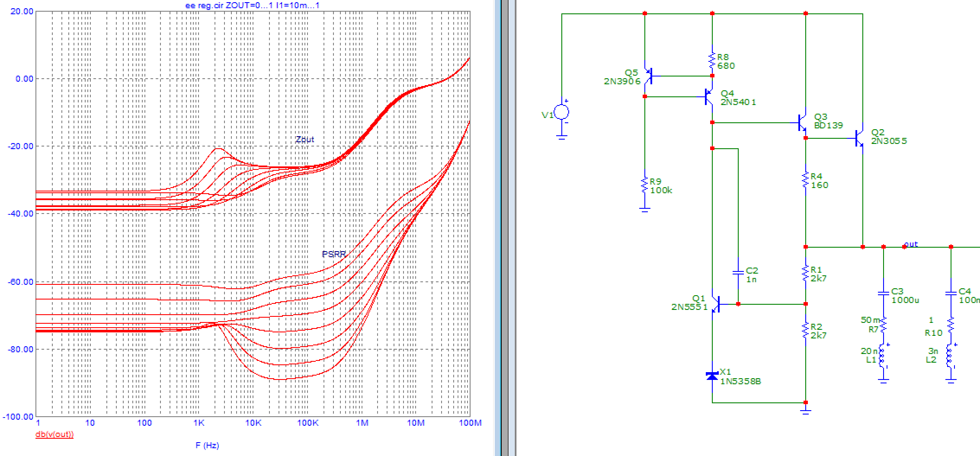
Task: Select the Zout curve label
Action: 304,139
